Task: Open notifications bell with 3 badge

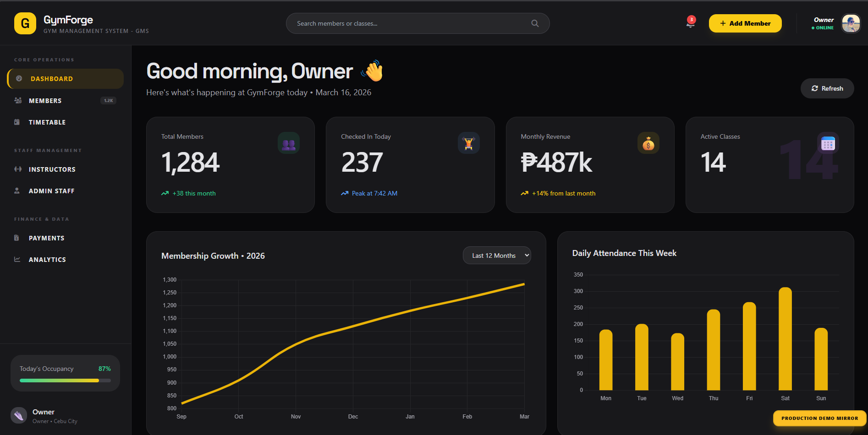Action: (691, 22)
